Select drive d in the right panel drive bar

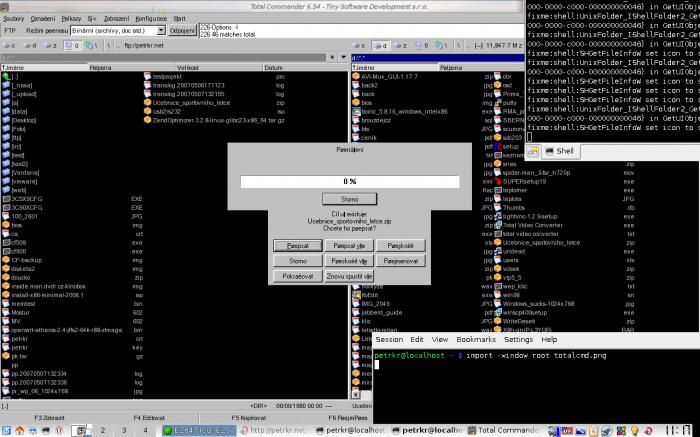point(380,46)
